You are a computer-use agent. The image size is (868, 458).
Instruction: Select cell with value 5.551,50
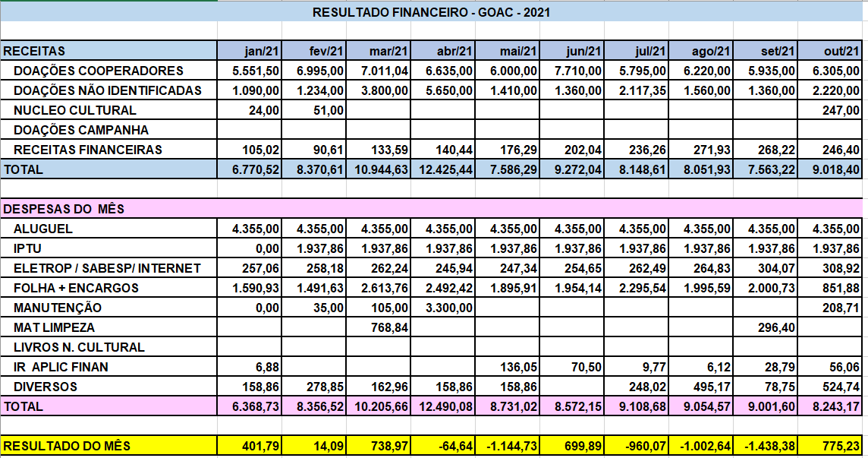pos(249,71)
